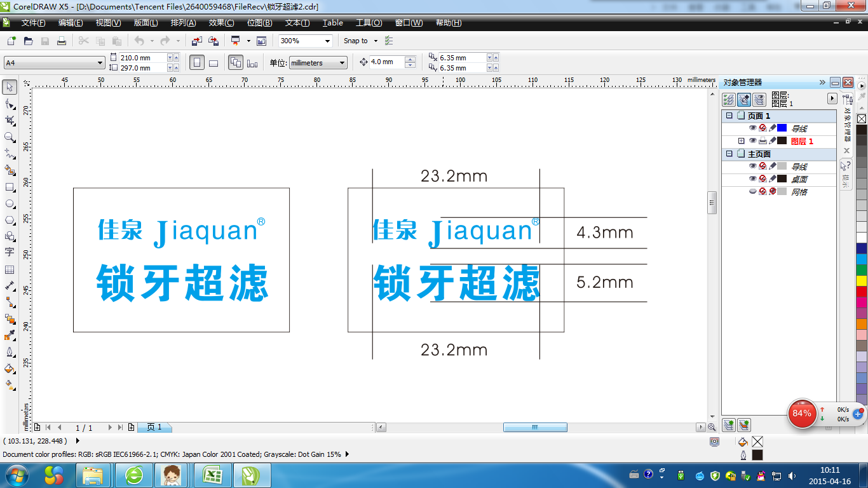Toggle printing for 图层 1 layer

763,141
